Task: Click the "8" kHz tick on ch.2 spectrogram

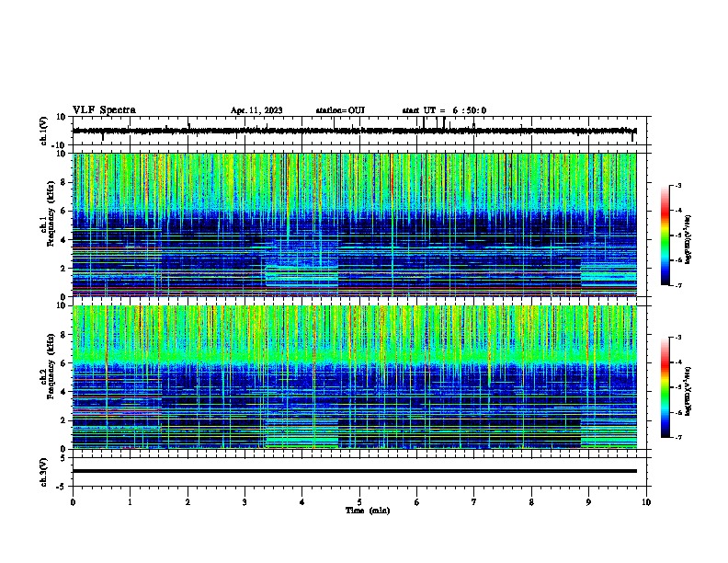Action: [x=63, y=335]
